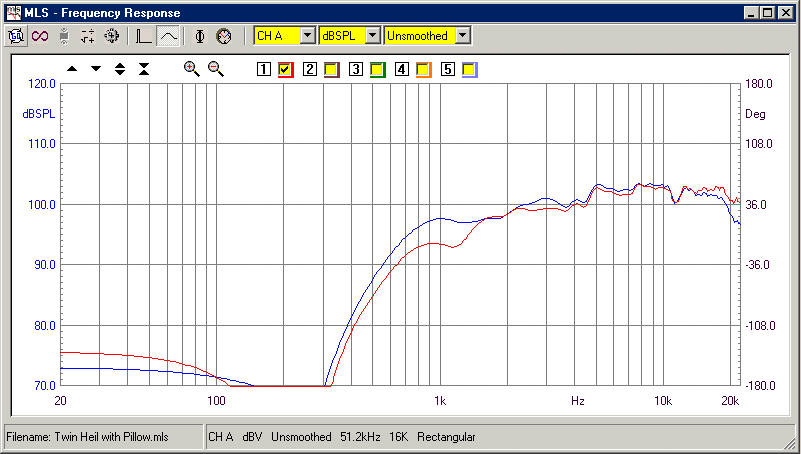Select overlay number 2 button
The image size is (801, 454).
click(310, 69)
